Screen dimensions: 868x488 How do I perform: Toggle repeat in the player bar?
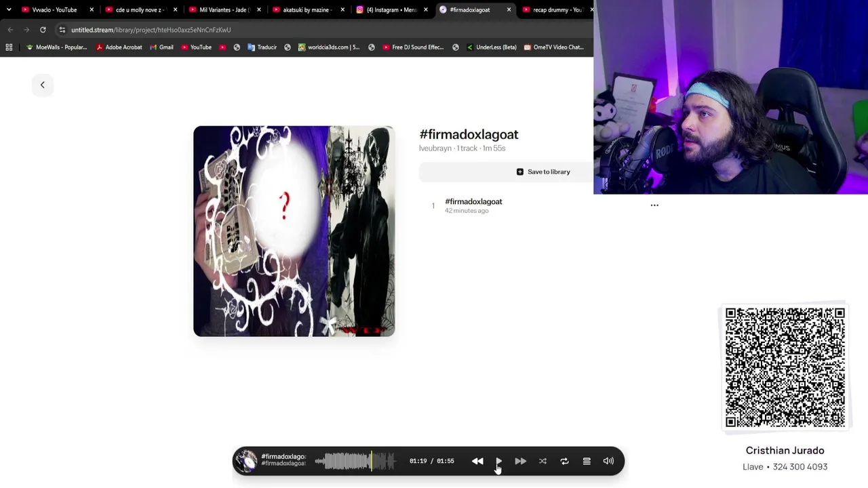[x=564, y=461]
